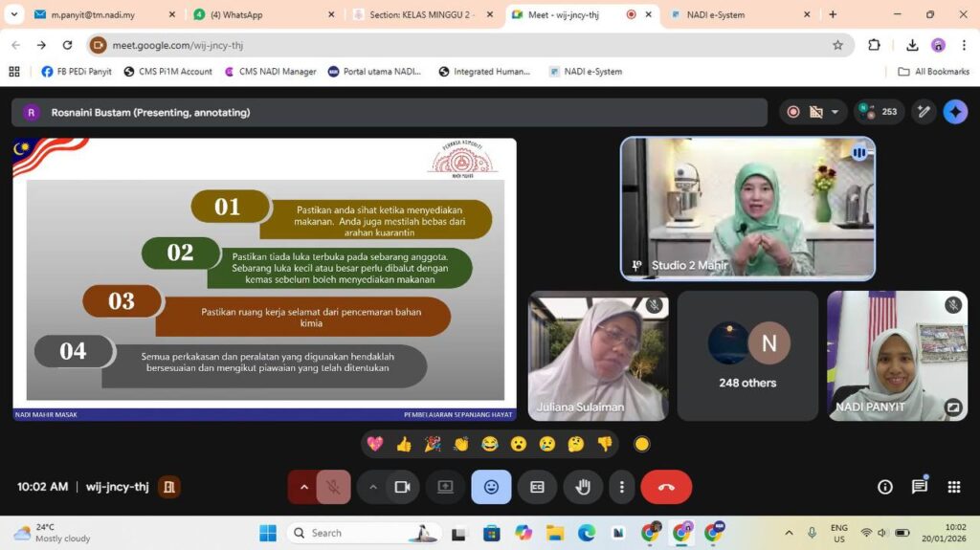Raise your hand in the meeting
Image resolution: width=980 pixels, height=550 pixels.
(583, 487)
